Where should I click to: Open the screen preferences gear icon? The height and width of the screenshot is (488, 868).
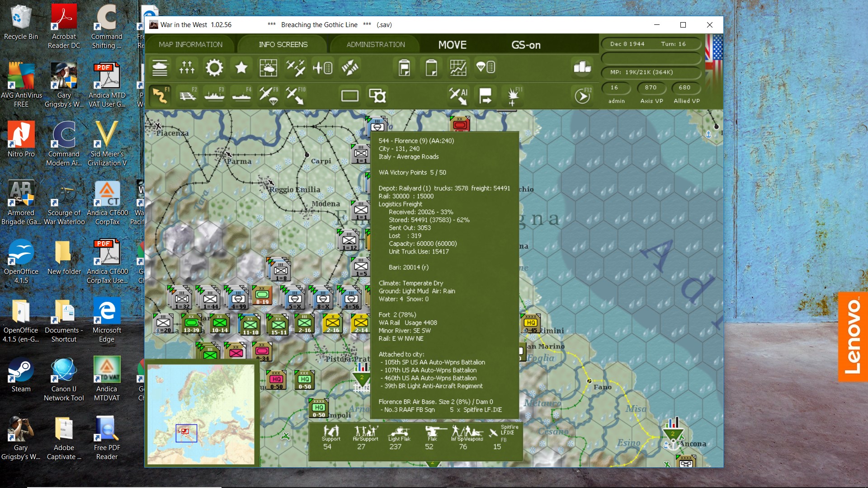pyautogui.click(x=377, y=95)
